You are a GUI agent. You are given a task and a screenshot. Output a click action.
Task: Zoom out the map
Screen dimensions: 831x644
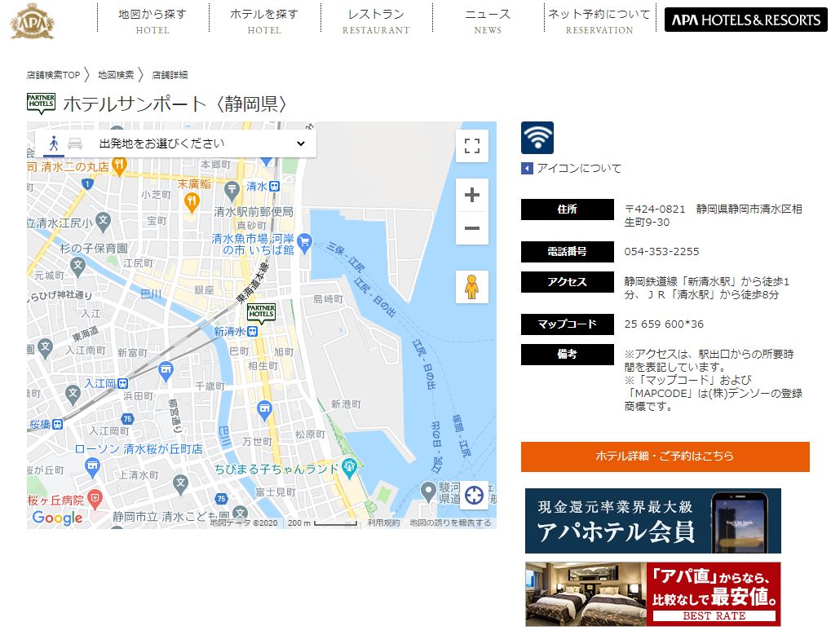pyautogui.click(x=471, y=228)
